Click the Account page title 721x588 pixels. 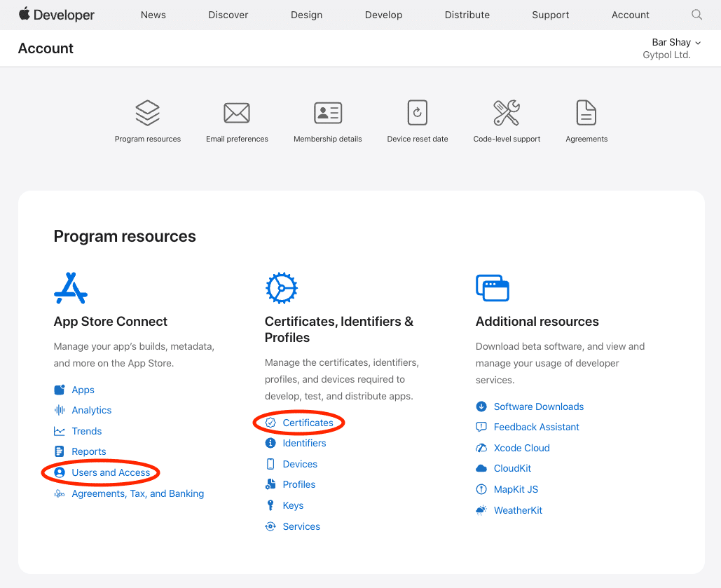(46, 48)
